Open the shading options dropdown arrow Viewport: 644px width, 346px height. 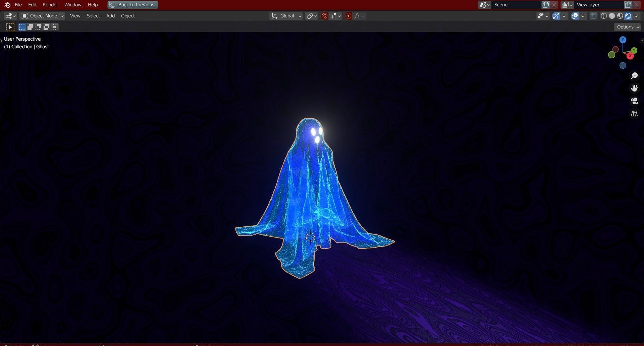(636, 16)
